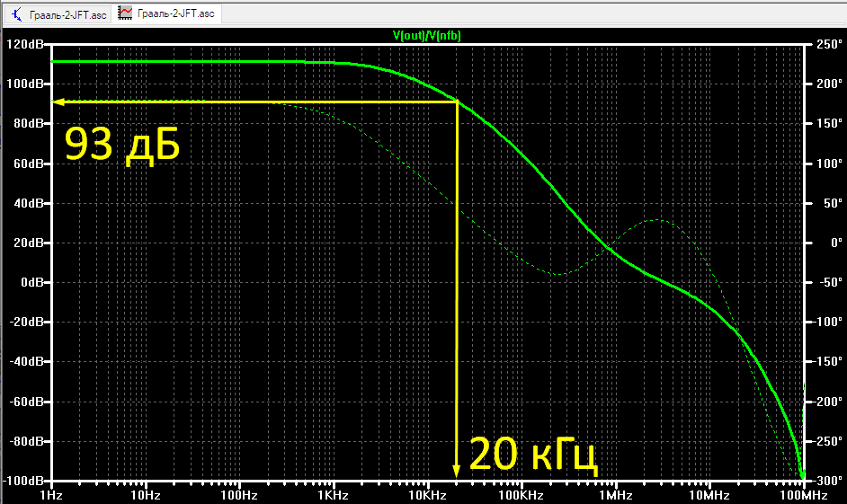Switch to the Грааль-2-JFT.asc schematic tab

tap(58, 14)
